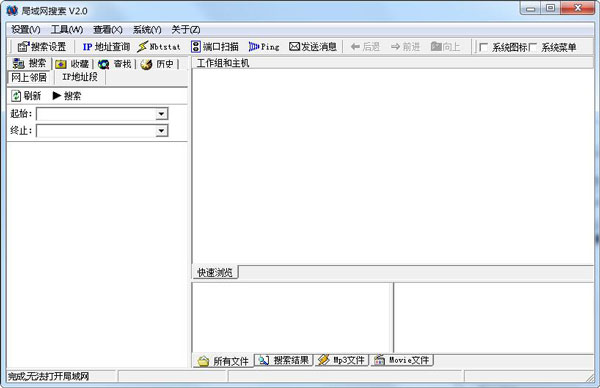
Task: Open 搜索设置 search settings tool
Action: [x=42, y=47]
